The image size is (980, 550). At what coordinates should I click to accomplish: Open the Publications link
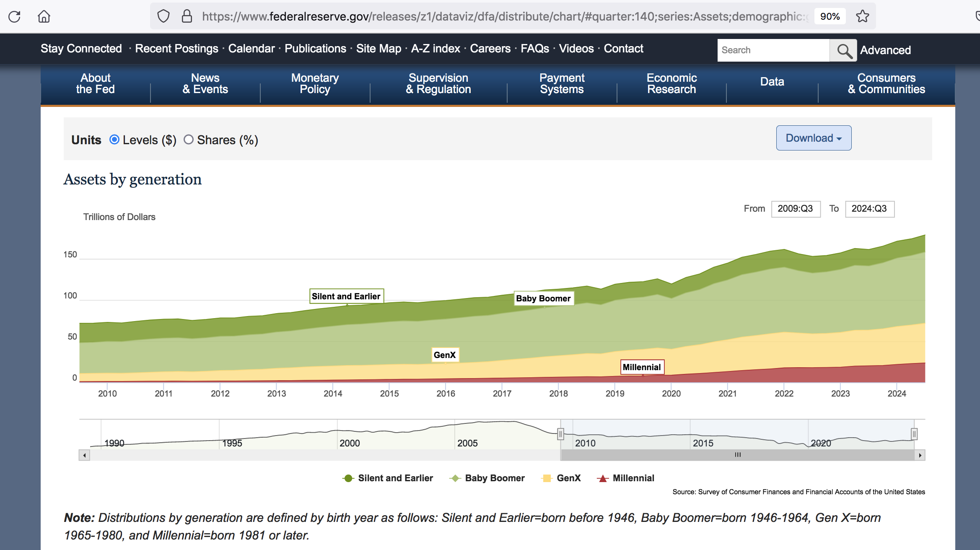click(315, 49)
